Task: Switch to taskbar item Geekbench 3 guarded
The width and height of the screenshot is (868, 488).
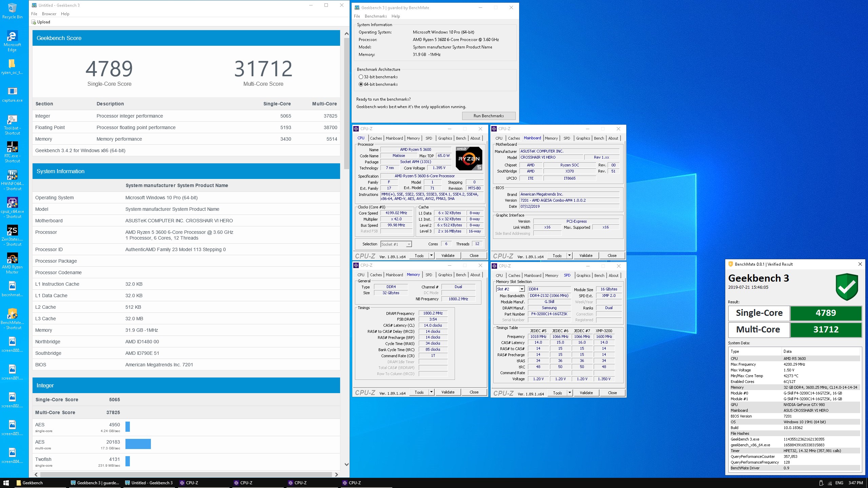Action: pyautogui.click(x=95, y=483)
